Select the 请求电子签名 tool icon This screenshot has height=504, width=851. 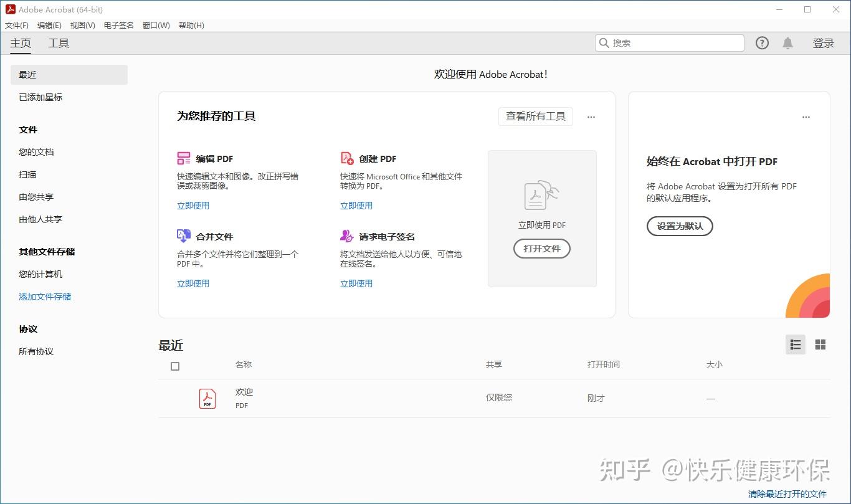coord(347,235)
